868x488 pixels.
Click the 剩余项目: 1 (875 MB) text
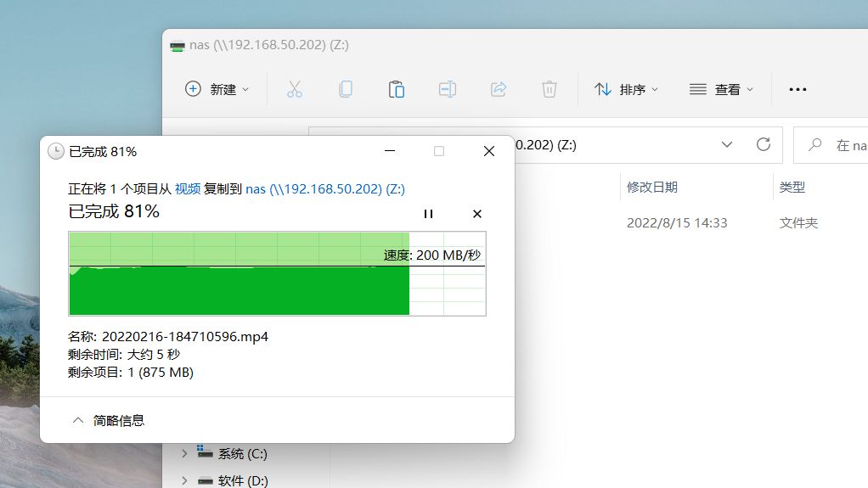[x=131, y=373]
